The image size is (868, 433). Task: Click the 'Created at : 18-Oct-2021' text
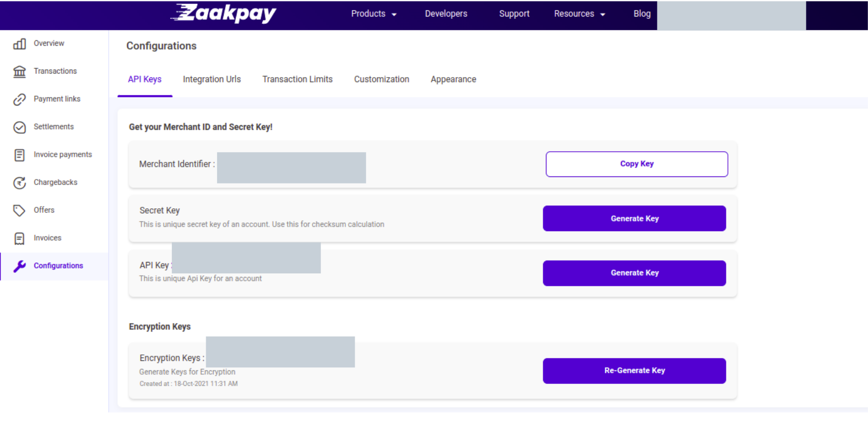(x=188, y=384)
